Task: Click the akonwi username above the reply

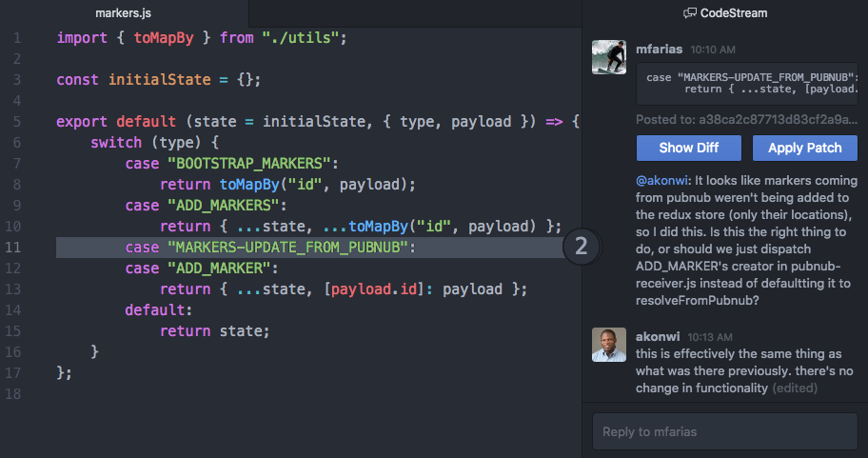Action: 658,336
